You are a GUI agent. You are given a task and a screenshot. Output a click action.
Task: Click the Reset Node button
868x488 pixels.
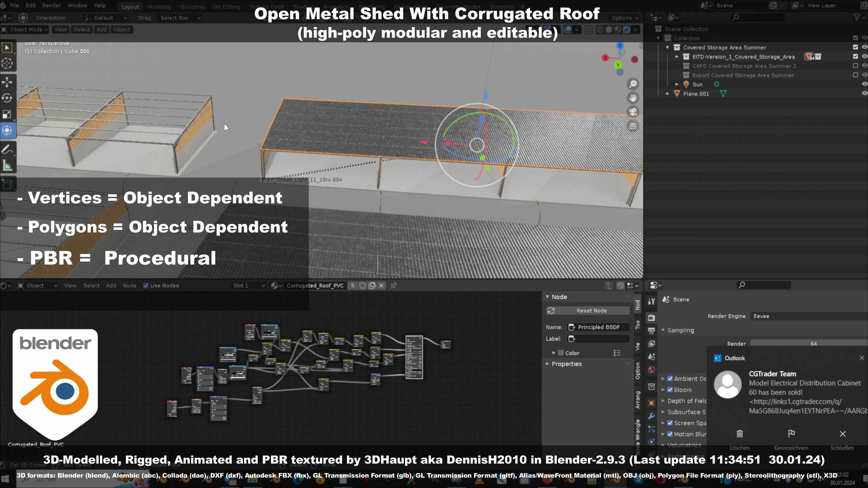[588, 311]
